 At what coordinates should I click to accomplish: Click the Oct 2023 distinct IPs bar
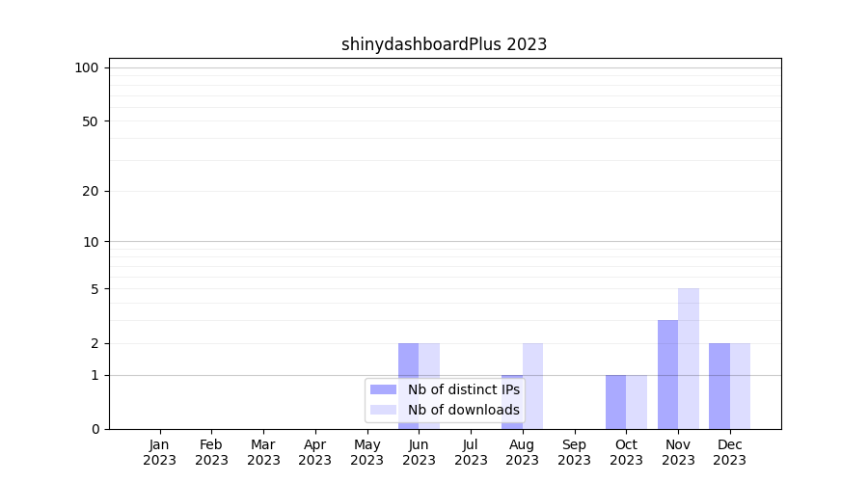tap(615, 402)
